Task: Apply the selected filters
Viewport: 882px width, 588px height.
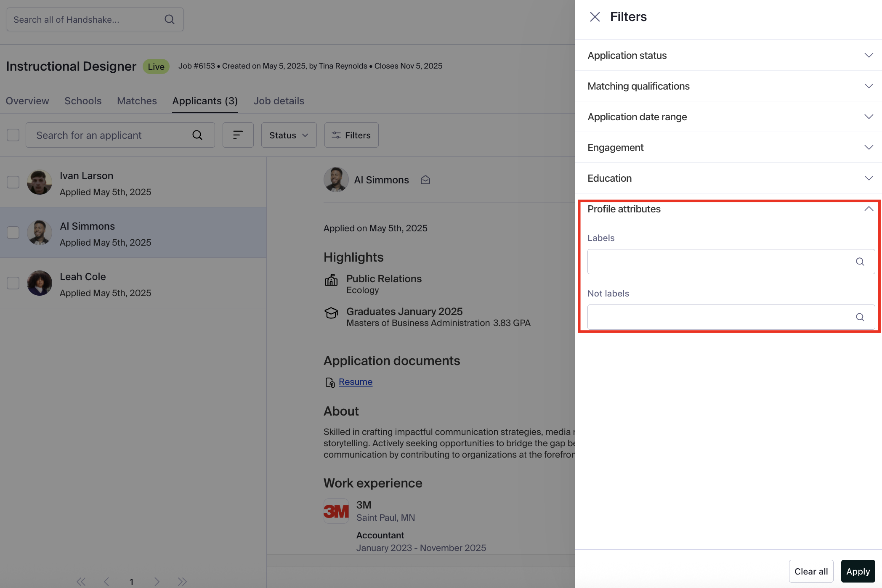Action: pyautogui.click(x=858, y=571)
